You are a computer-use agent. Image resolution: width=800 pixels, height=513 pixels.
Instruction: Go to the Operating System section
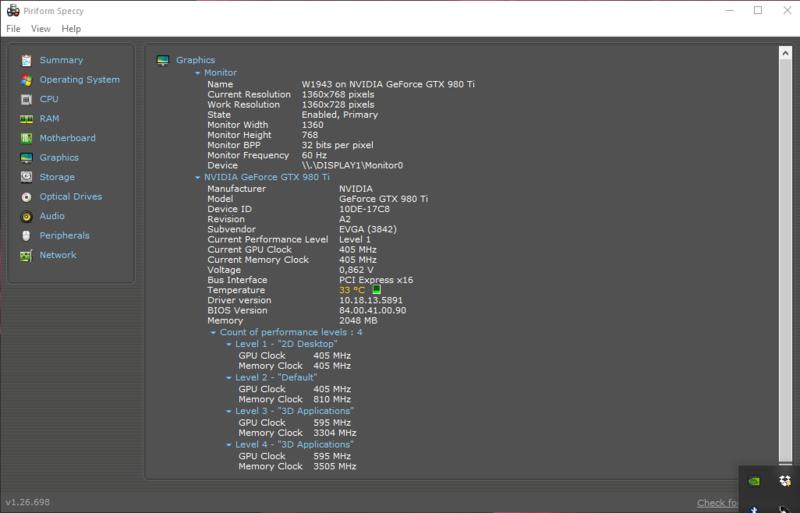(x=80, y=80)
